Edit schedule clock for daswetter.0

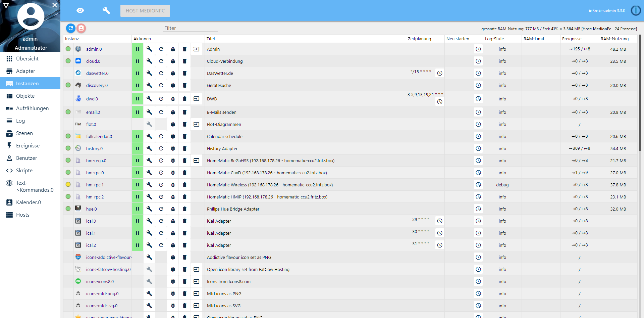(x=440, y=73)
